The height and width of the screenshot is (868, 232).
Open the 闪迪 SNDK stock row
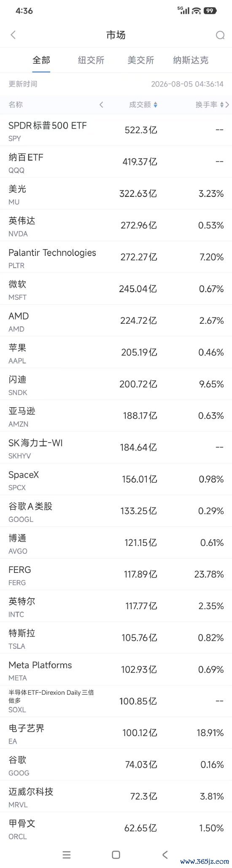(x=116, y=384)
